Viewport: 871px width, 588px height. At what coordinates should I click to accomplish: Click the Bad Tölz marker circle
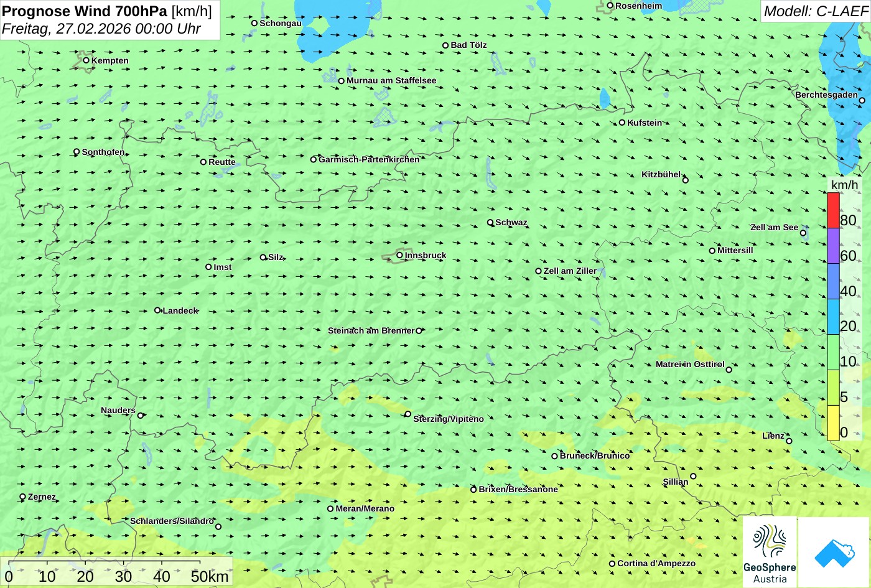445,45
